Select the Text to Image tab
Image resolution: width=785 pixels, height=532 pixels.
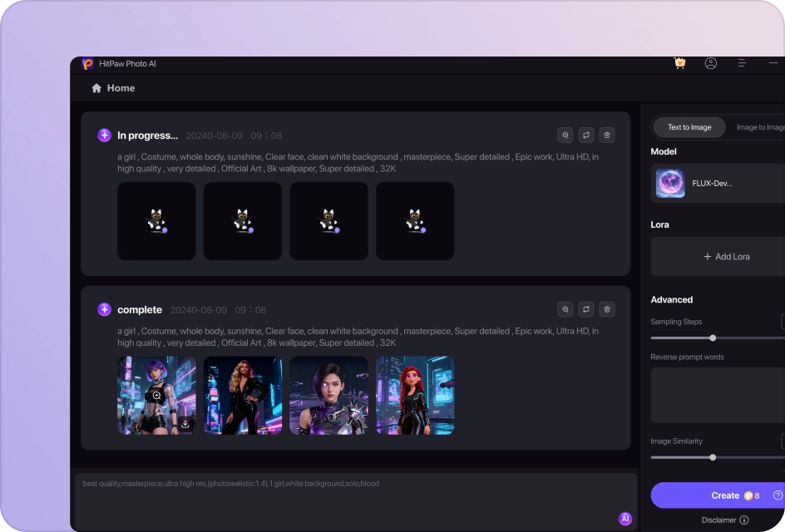pyautogui.click(x=689, y=126)
